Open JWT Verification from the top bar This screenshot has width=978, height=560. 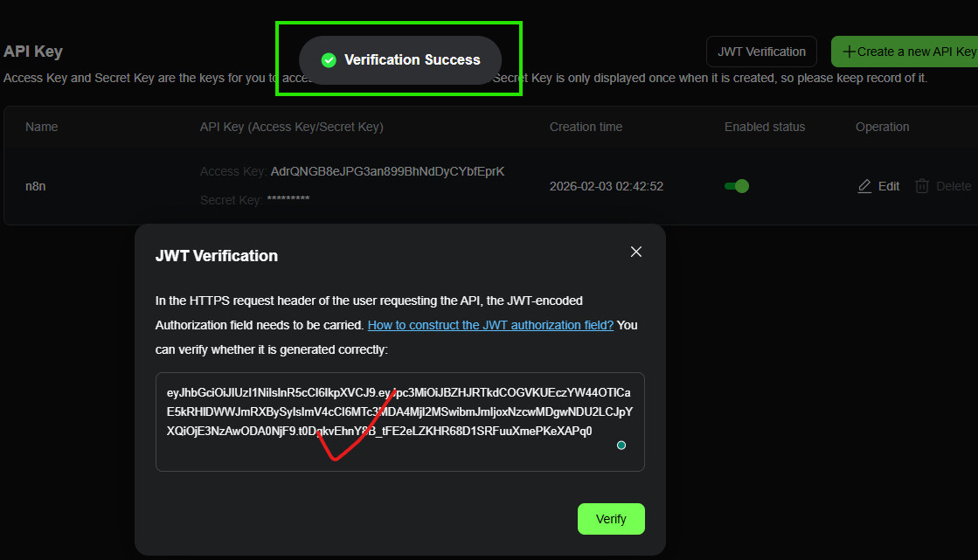[761, 52]
